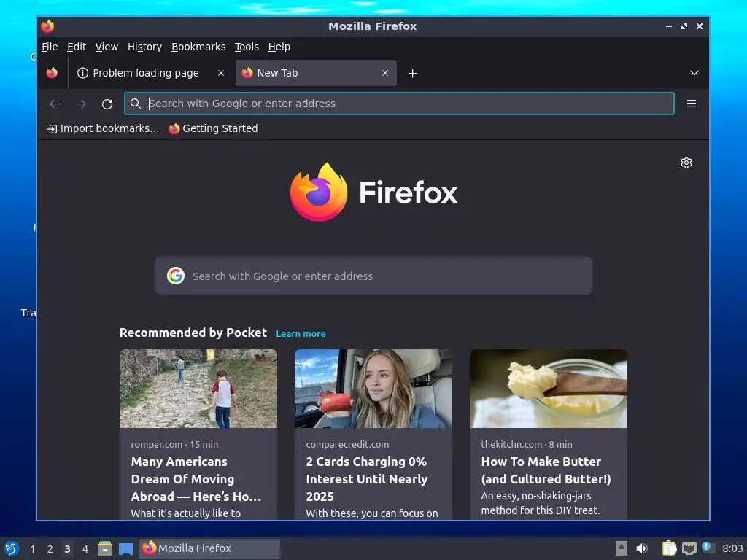Switch to Problem loading page tab
The width and height of the screenshot is (747, 560).
point(151,73)
